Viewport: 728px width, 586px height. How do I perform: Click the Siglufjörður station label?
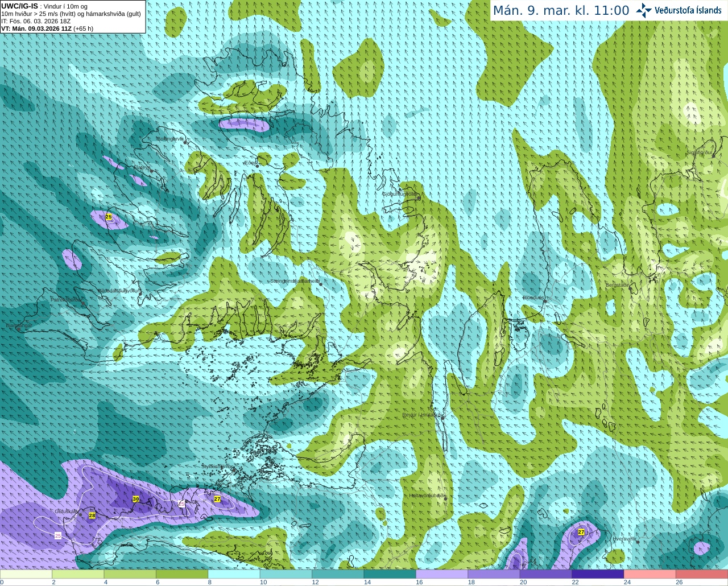[x=700, y=152]
